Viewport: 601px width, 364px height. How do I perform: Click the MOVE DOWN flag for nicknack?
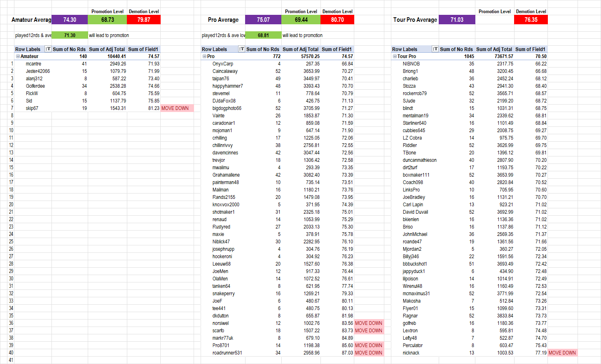pos(562,353)
